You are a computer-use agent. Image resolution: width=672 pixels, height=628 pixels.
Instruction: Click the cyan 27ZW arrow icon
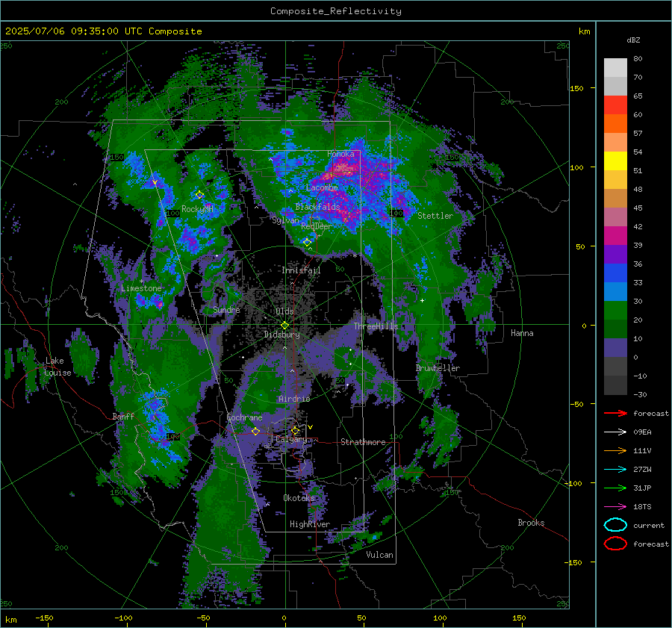click(615, 470)
